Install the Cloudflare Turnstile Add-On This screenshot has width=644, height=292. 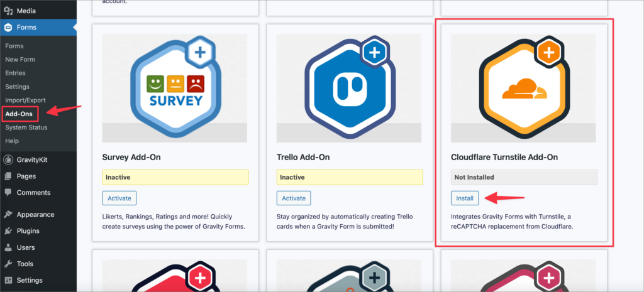[465, 198]
